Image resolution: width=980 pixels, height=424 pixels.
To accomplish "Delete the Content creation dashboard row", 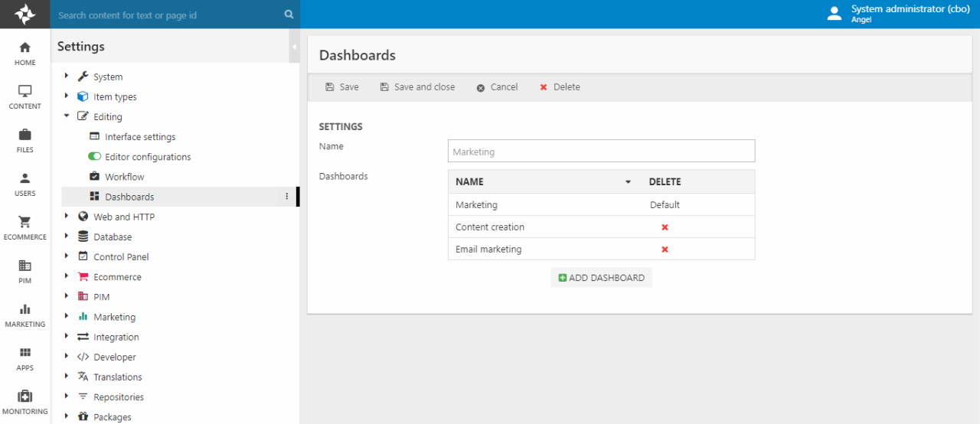I will tap(665, 227).
